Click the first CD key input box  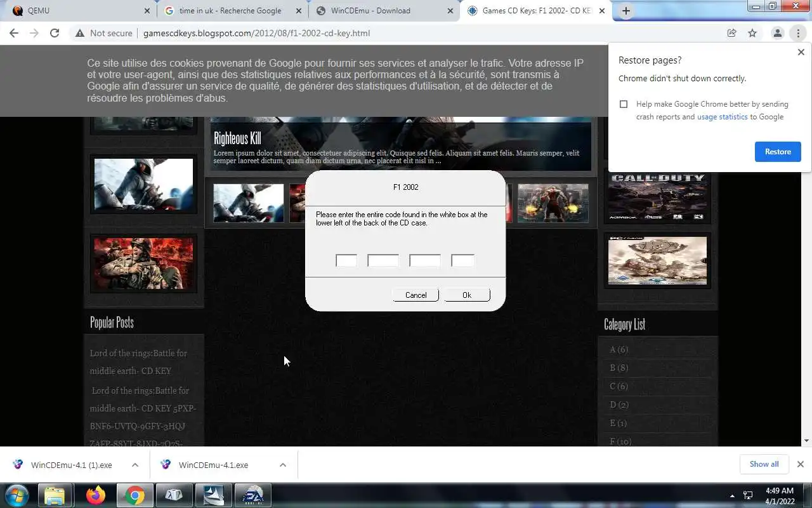coord(346,260)
